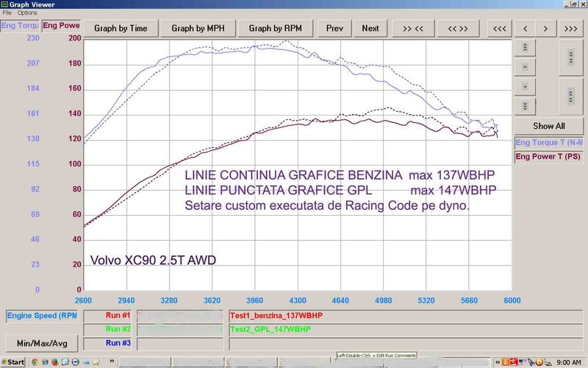The image size is (588, 368).
Task: Open the Options menu
Action: click(x=27, y=13)
